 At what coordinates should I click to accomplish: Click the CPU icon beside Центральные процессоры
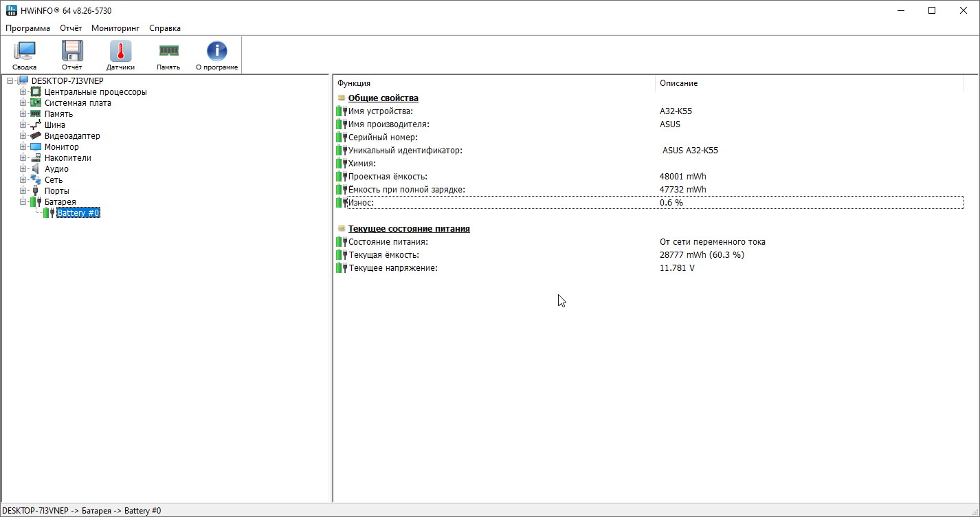[36, 91]
